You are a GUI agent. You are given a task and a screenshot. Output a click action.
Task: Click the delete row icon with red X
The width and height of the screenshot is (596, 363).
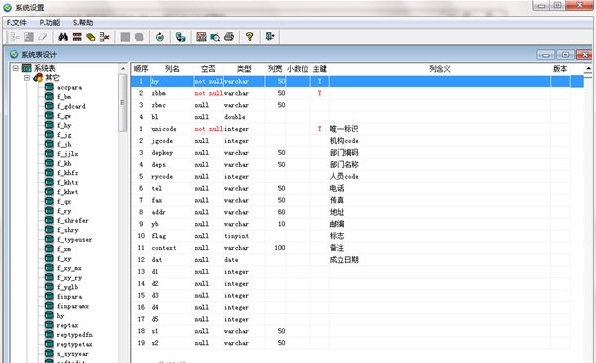104,37
